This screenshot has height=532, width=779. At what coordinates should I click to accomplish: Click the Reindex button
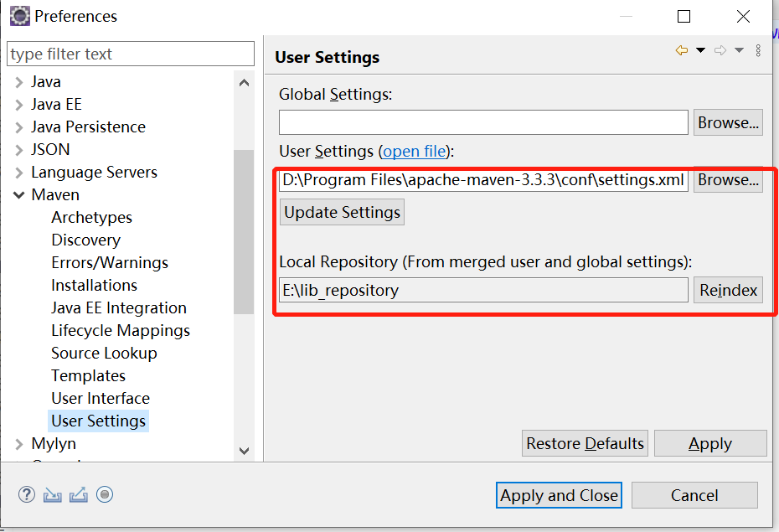point(728,291)
